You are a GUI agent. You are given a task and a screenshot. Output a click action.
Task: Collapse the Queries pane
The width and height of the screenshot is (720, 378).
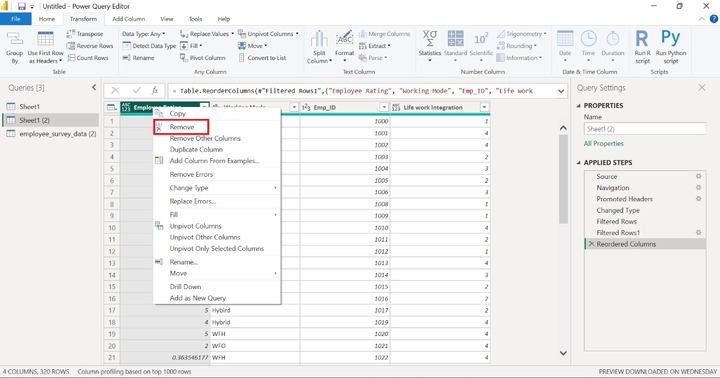[x=94, y=87]
